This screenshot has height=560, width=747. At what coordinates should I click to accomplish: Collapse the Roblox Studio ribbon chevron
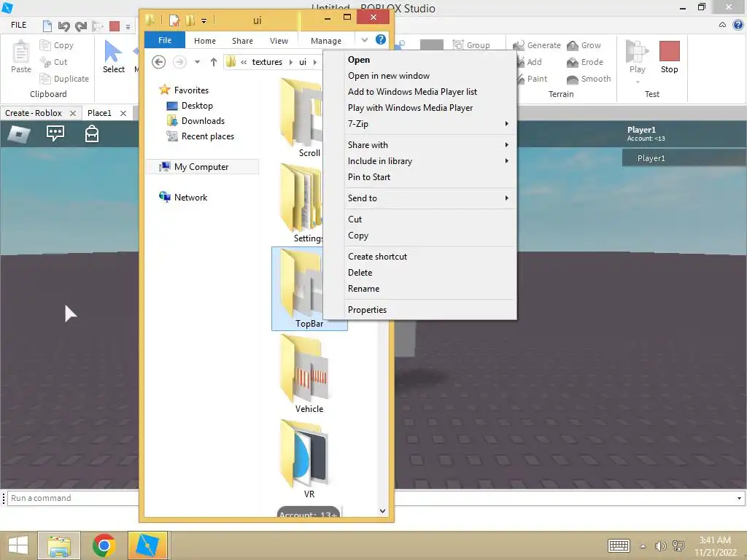point(723,25)
